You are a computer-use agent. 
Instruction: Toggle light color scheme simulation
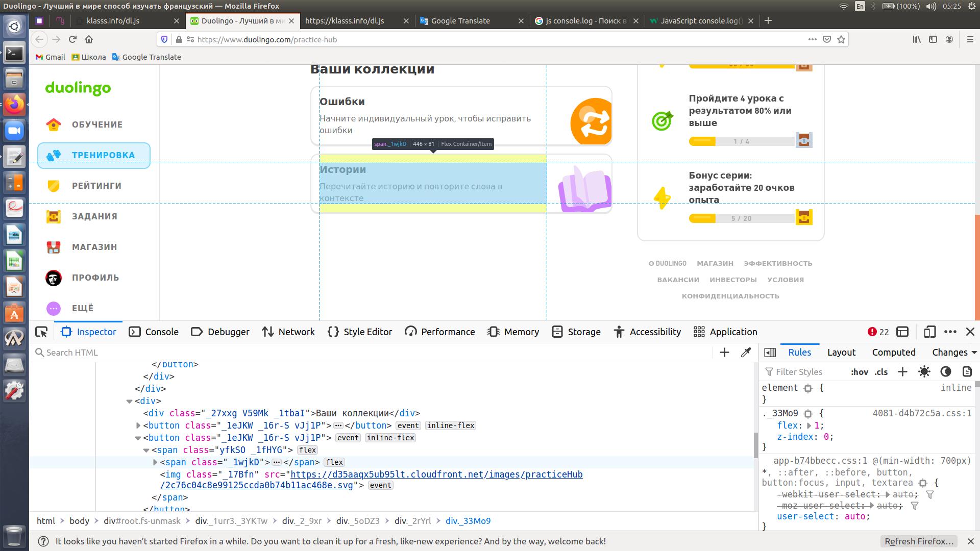pyautogui.click(x=924, y=372)
